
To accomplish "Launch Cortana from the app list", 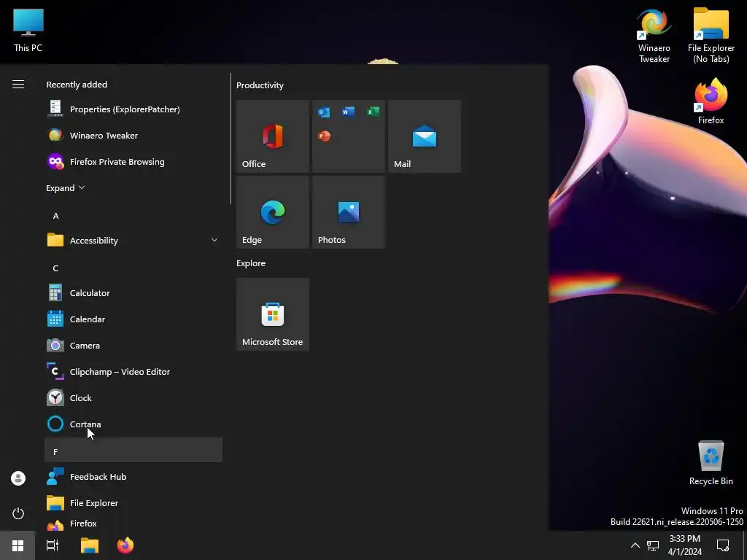I will pyautogui.click(x=133, y=424).
